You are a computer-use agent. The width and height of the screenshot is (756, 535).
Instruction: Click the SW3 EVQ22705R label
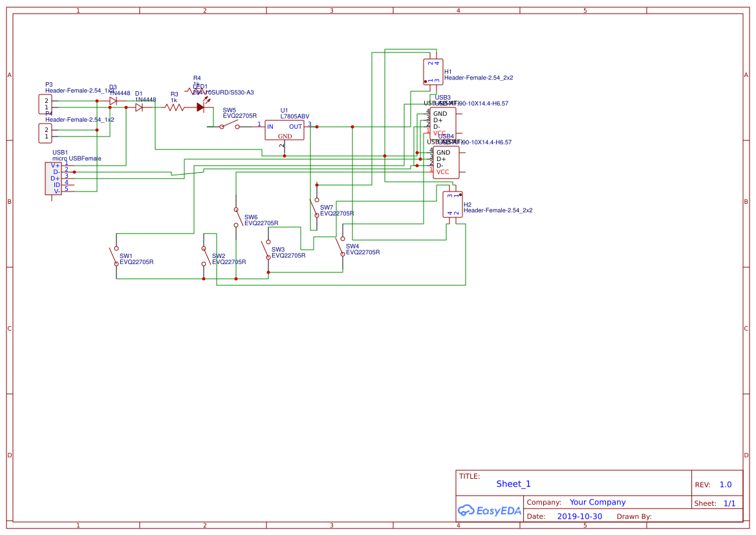tap(288, 256)
